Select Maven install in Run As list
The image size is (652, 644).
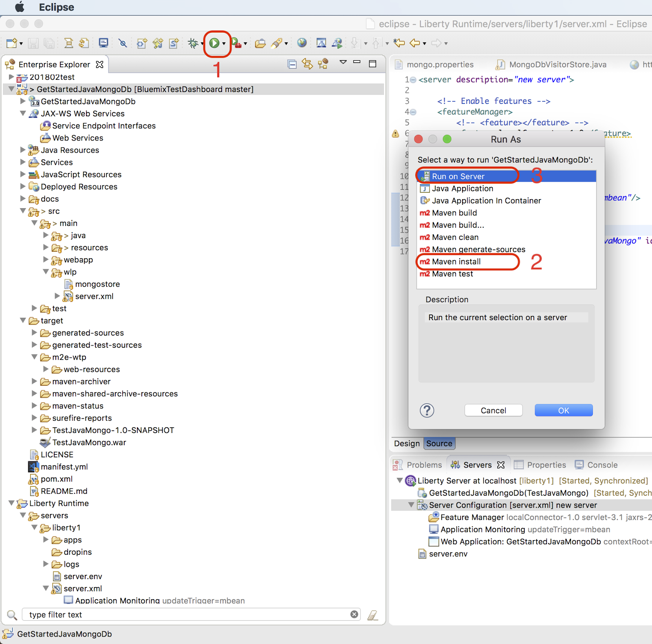[x=506, y=262]
